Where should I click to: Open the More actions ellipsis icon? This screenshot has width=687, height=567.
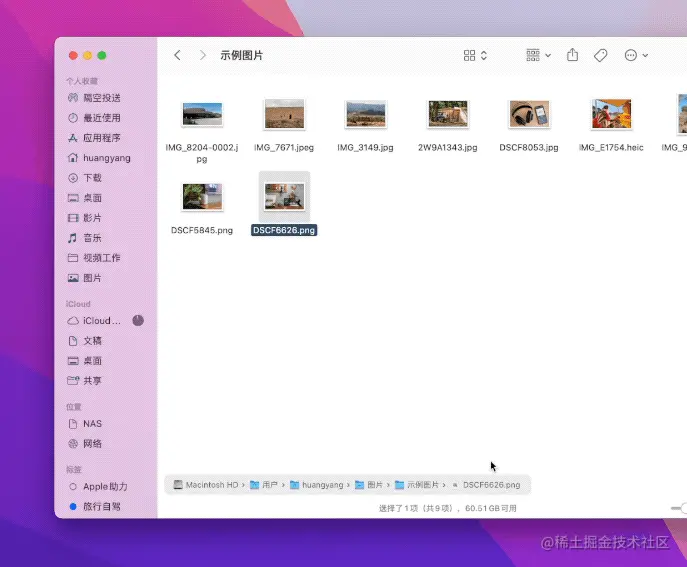630,55
